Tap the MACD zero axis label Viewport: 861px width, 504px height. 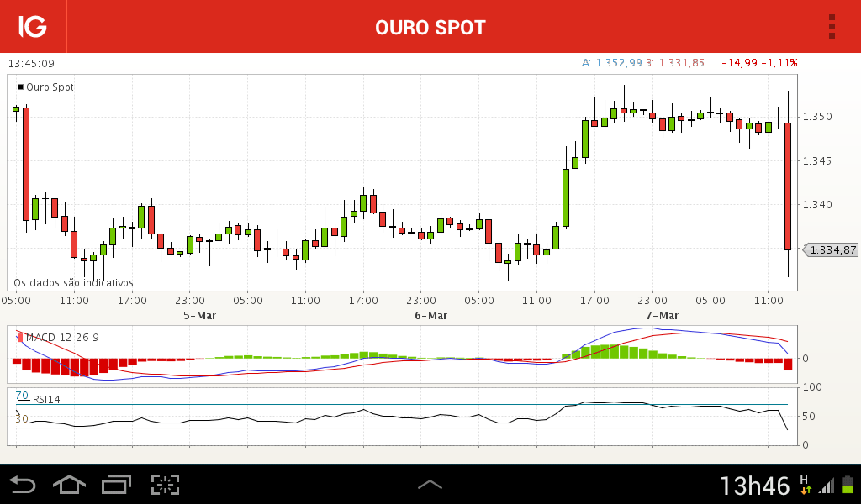click(806, 358)
